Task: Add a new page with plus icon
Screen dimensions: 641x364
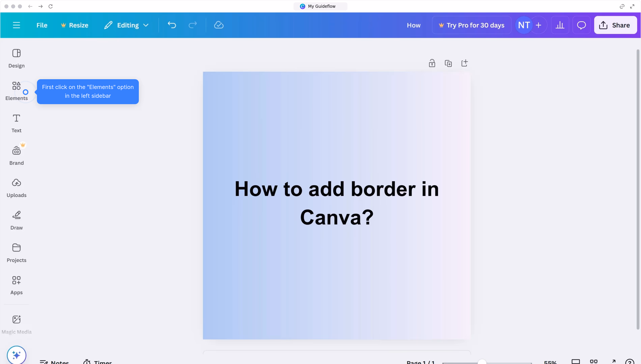Action: pos(464,63)
